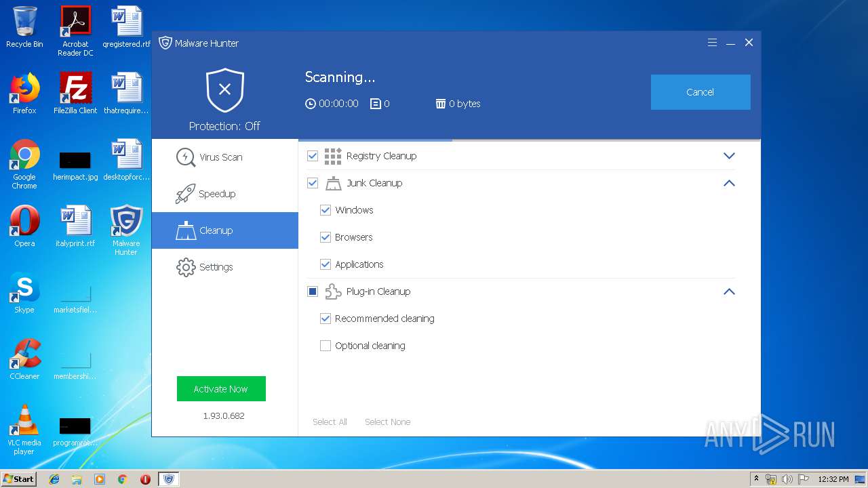This screenshot has height=488, width=868.
Task: Click the taskbar clock showing 12:32 PM
Action: point(833,479)
